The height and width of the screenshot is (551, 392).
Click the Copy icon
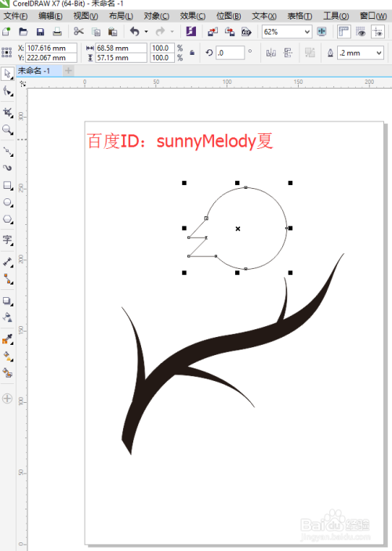[96, 32]
